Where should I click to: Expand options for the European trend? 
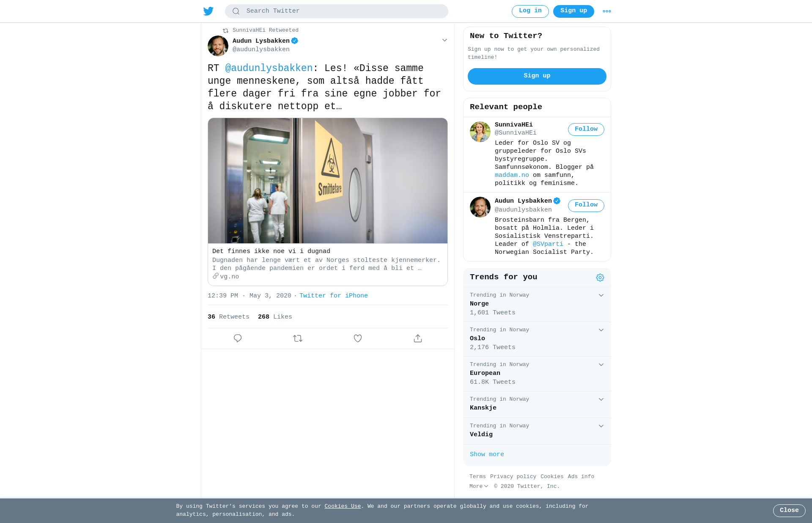601,365
